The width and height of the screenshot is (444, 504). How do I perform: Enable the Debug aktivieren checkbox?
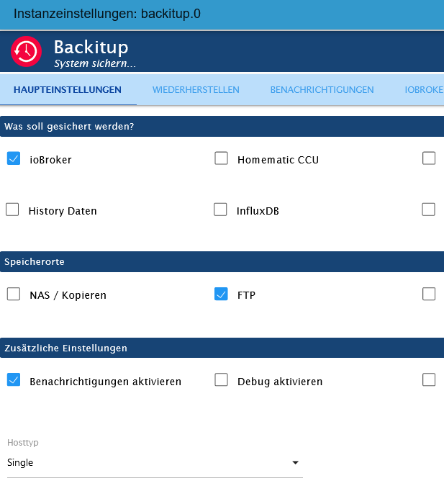[221, 380]
